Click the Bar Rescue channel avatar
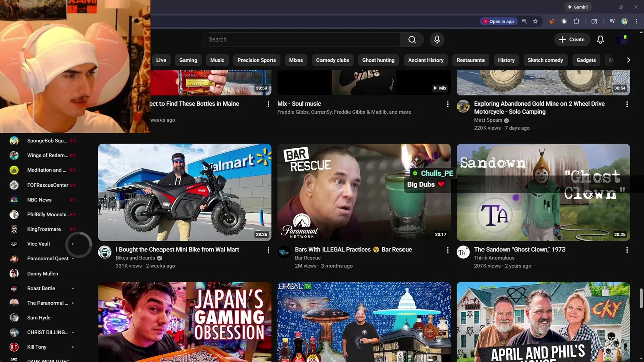 click(x=284, y=252)
